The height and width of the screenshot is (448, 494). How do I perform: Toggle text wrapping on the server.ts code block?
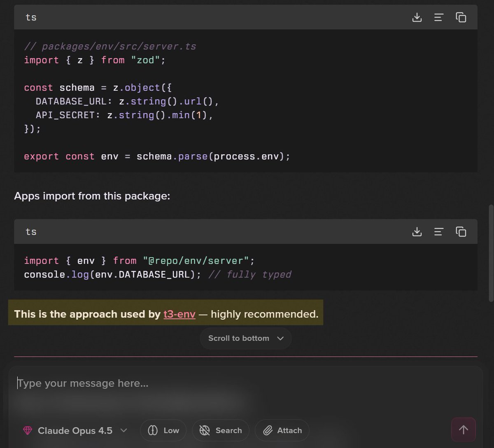439,17
